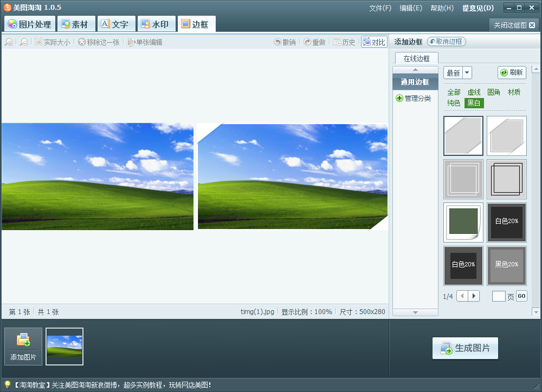
Task: Click the 美图淘淘 app logo icon
Action: (7, 8)
